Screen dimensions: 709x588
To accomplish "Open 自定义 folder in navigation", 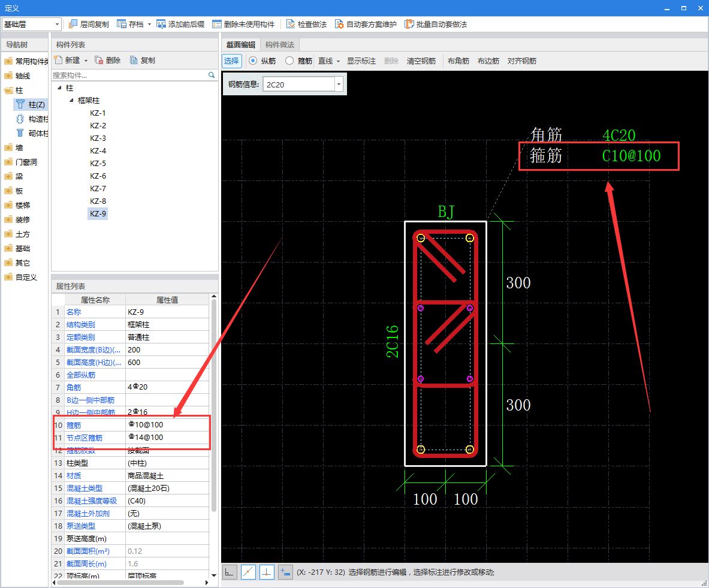I will [8, 278].
